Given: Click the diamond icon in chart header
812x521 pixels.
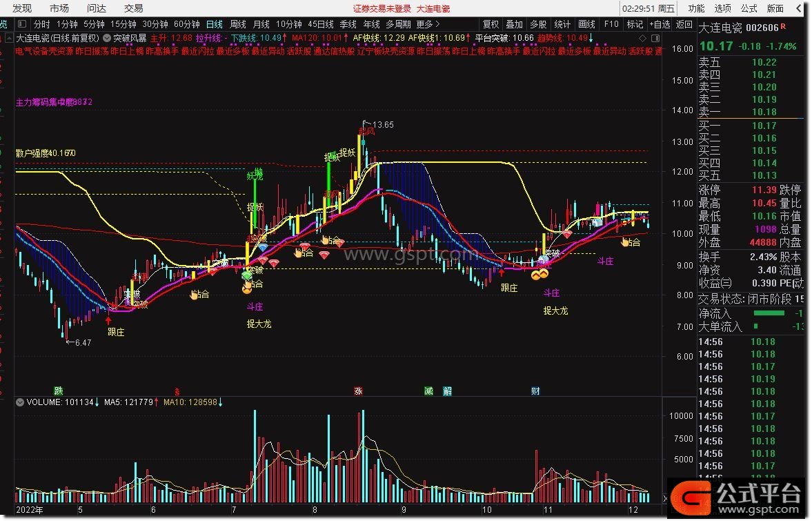Looking at the screenshot, I should tap(643, 39).
